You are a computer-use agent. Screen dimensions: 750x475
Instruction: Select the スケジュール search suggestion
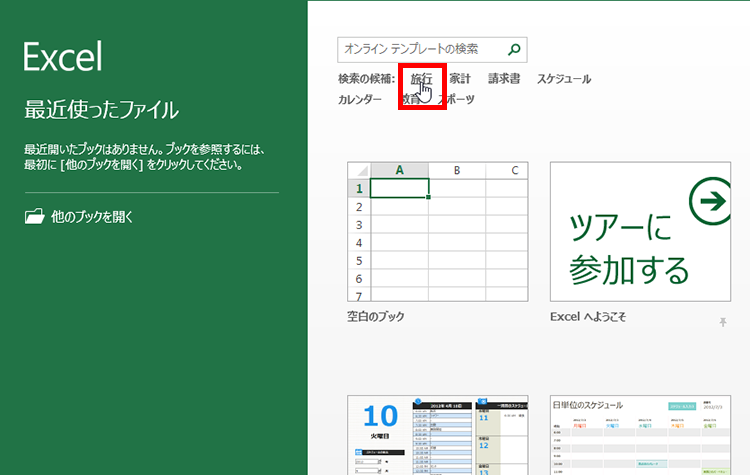[563, 79]
